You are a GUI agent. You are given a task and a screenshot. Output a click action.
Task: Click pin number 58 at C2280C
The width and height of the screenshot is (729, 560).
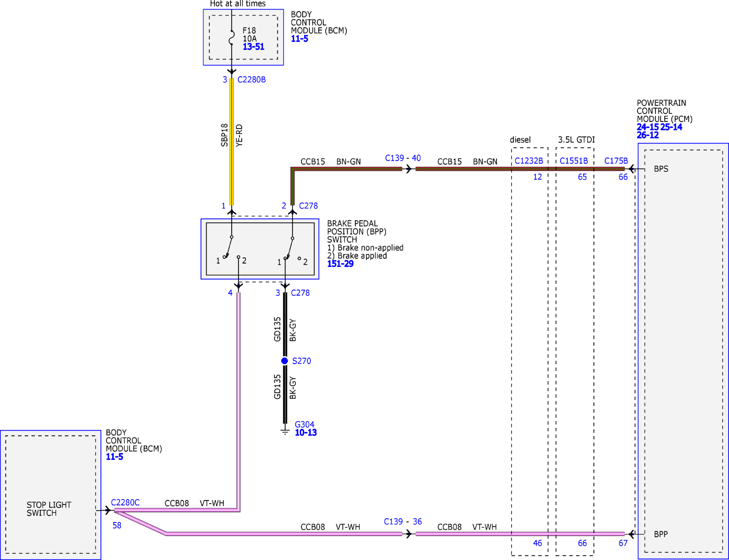point(117,525)
